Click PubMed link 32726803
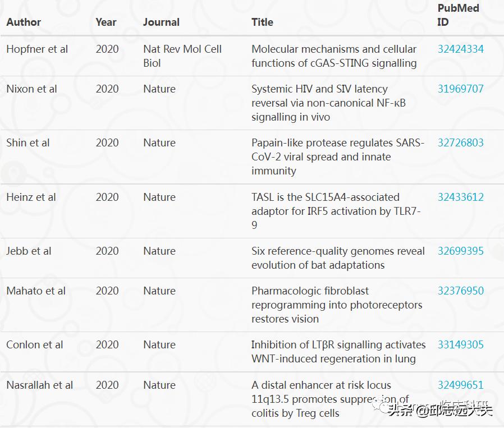504x428 pixels. (460, 142)
